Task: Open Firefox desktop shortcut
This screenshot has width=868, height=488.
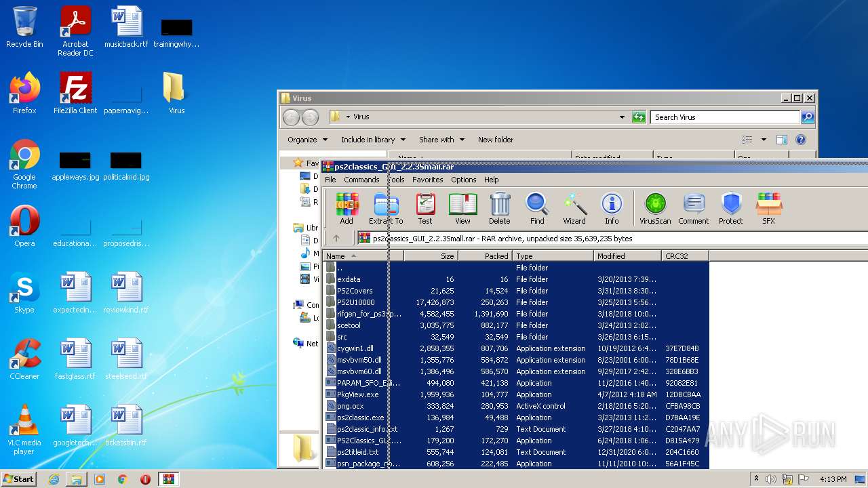Action: tap(24, 94)
